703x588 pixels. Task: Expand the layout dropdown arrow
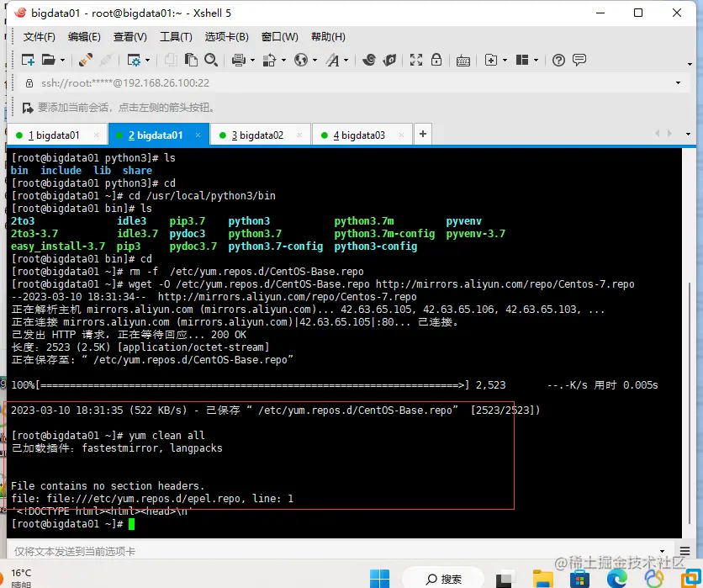point(536,60)
